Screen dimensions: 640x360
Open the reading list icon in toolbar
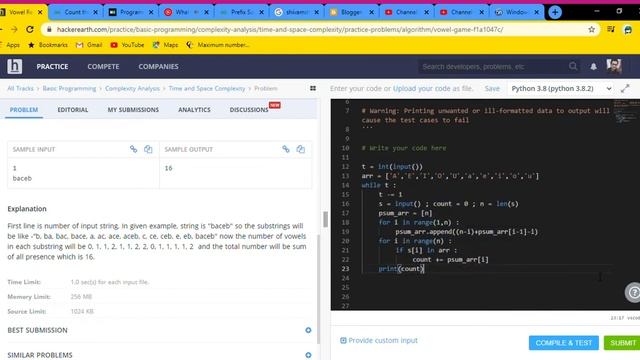click(611, 29)
